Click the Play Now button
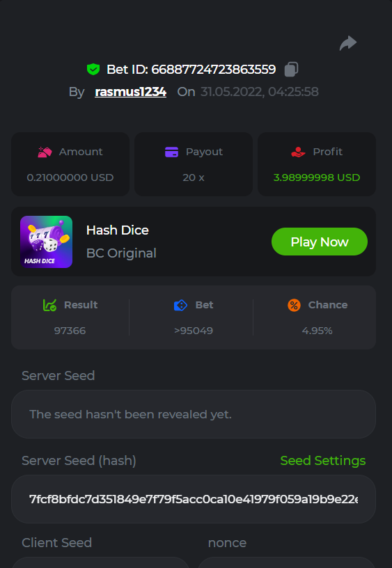 (x=320, y=242)
